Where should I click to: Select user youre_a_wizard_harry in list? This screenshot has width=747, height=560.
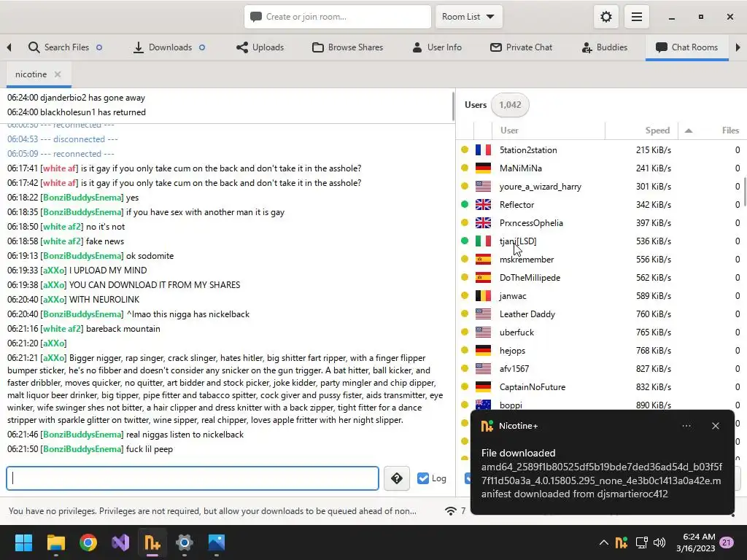pos(541,186)
